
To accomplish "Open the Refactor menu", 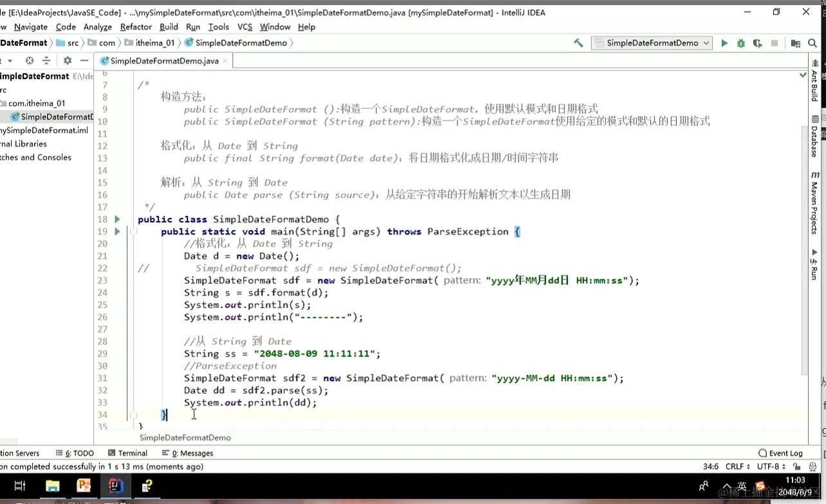I will pos(136,26).
